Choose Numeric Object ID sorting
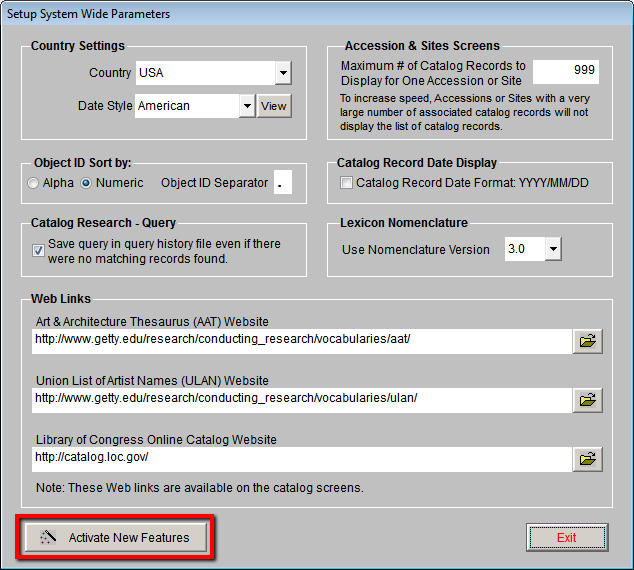The image size is (634, 570). point(87,183)
